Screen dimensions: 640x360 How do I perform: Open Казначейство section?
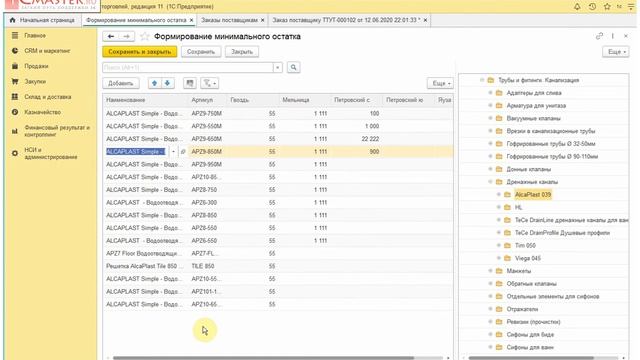coord(42,112)
